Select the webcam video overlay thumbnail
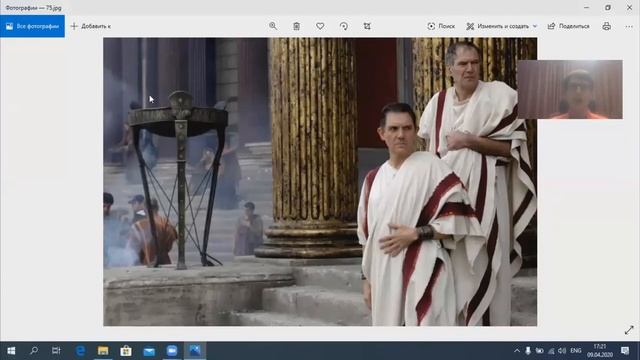The height and width of the screenshot is (360, 640). 570,89
